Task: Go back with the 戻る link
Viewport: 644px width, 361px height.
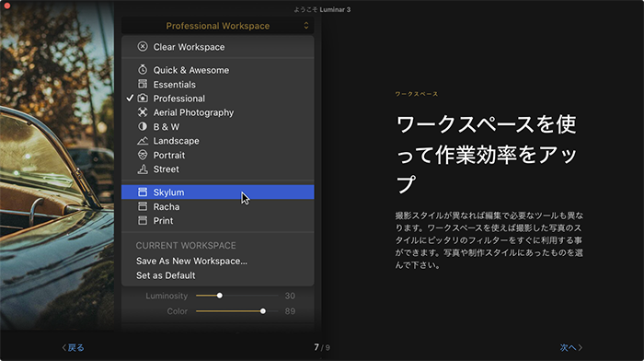Action: click(x=73, y=348)
